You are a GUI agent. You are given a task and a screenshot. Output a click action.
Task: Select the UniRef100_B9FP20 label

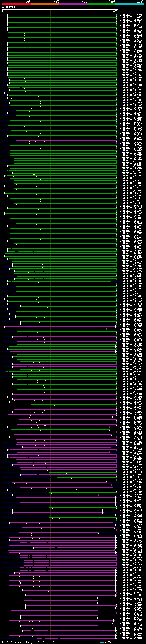(131, 87)
